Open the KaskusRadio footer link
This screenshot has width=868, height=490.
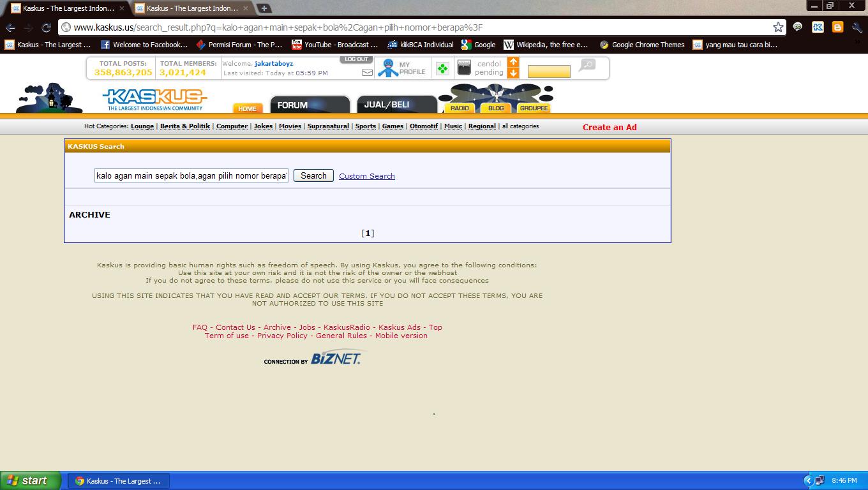[x=347, y=327]
